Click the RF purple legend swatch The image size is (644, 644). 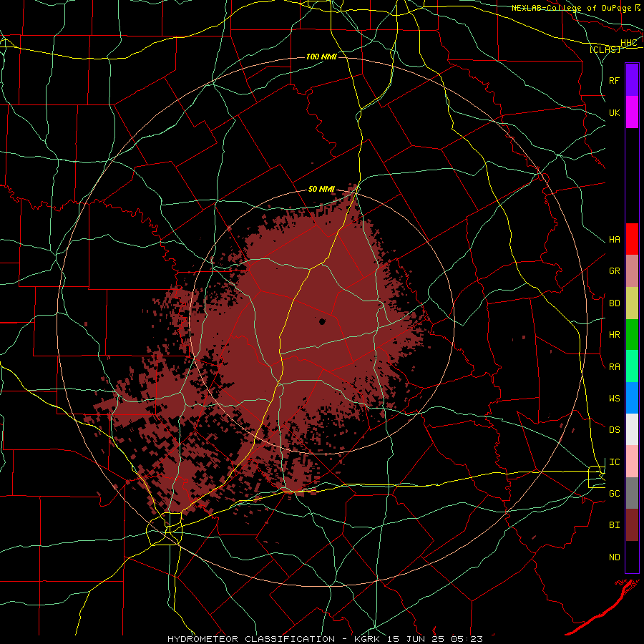[x=632, y=80]
